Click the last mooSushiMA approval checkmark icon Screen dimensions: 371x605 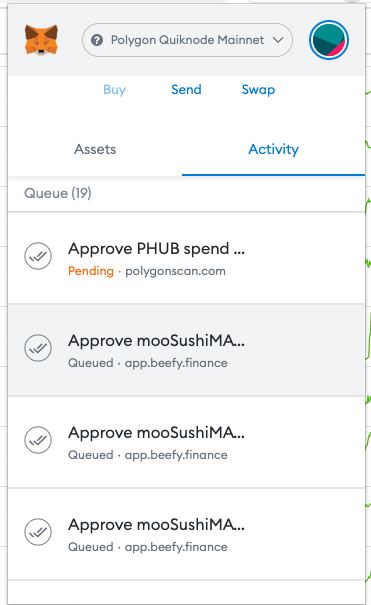point(38,532)
